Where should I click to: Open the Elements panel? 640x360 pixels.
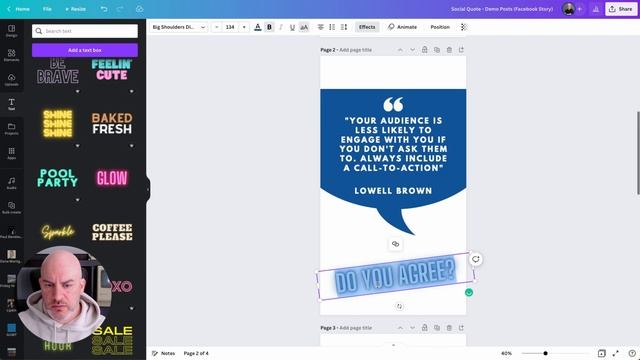(x=11, y=55)
